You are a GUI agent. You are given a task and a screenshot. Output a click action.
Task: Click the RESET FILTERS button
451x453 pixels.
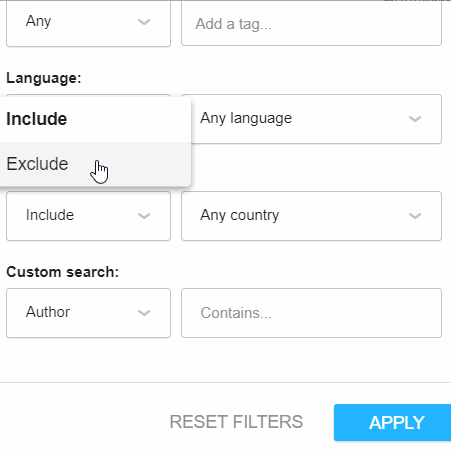coord(236,422)
